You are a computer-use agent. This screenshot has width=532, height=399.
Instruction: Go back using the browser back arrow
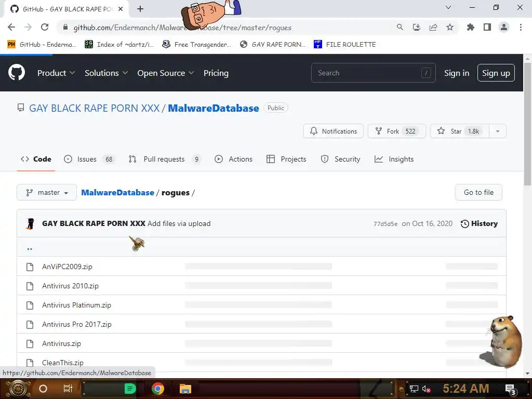[11, 27]
